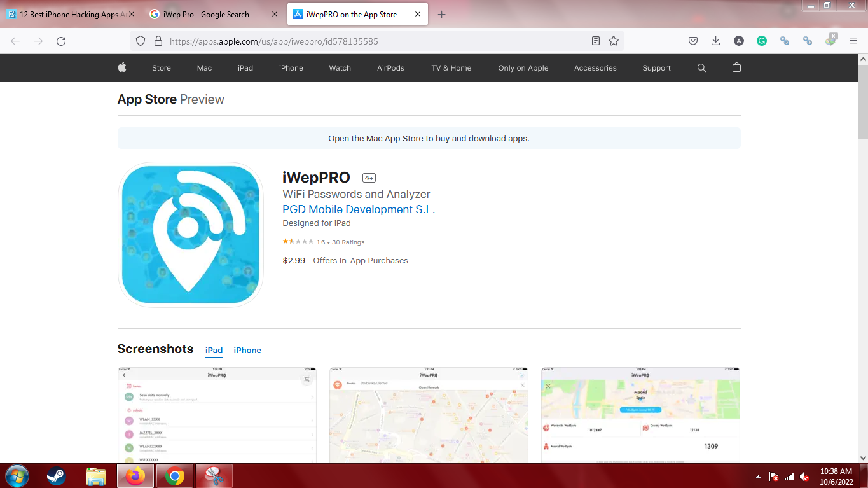Open the second screenshot showing map
The width and height of the screenshot is (868, 488).
click(429, 415)
